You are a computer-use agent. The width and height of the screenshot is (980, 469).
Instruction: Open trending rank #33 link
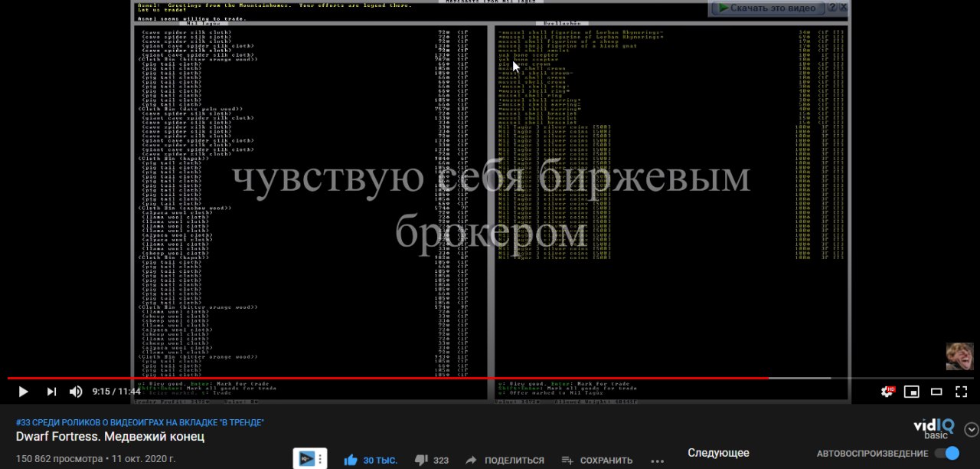[140, 422]
